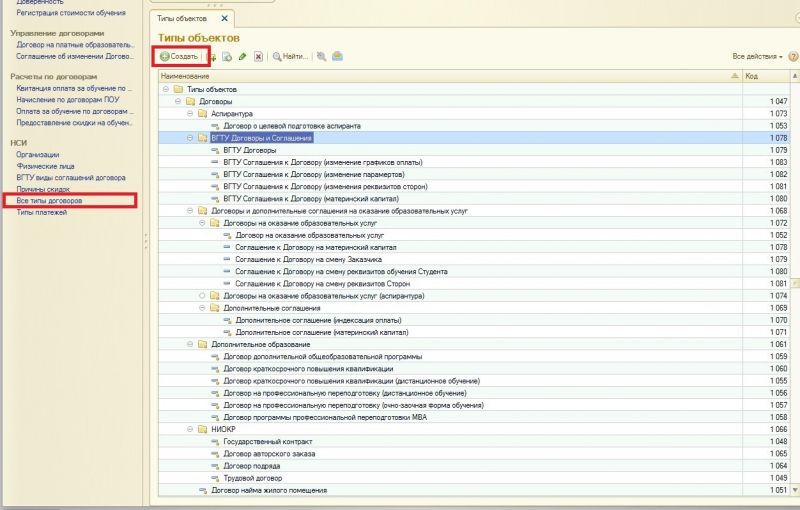Click code cell 1 083

pyautogui.click(x=766, y=162)
